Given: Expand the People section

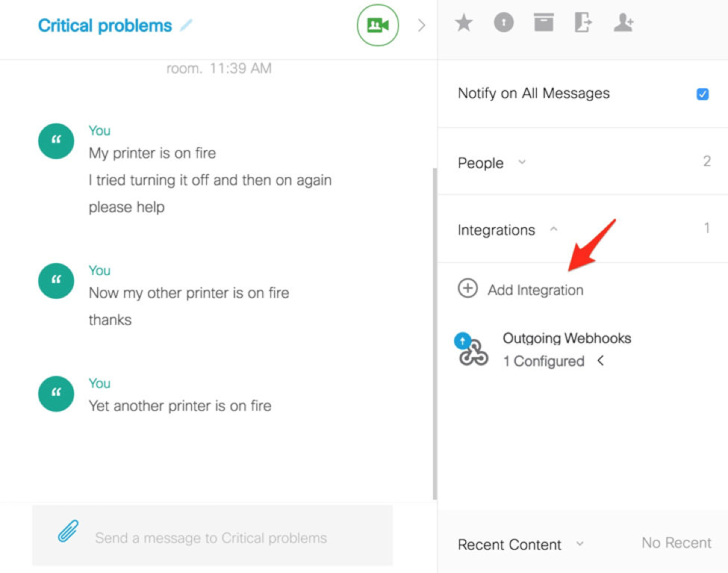Looking at the screenshot, I should pyautogui.click(x=522, y=162).
